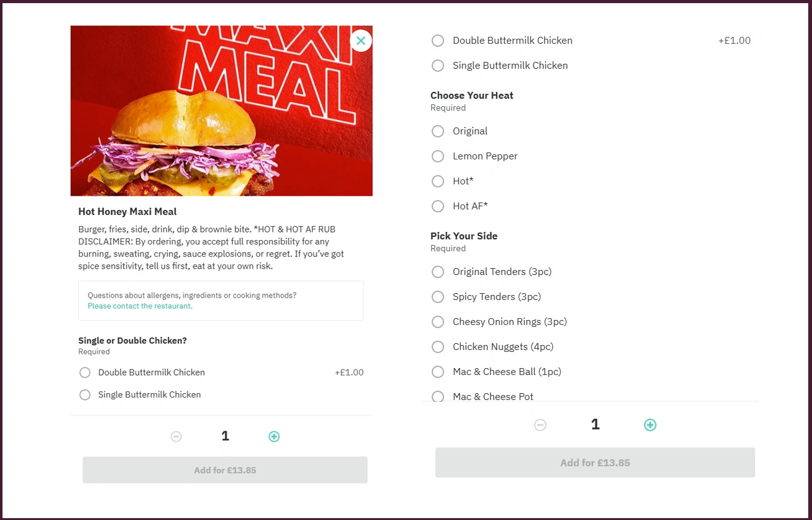Open the 'Please contact the restaurant' link
Image resolution: width=812 pixels, height=520 pixels.
pos(140,306)
